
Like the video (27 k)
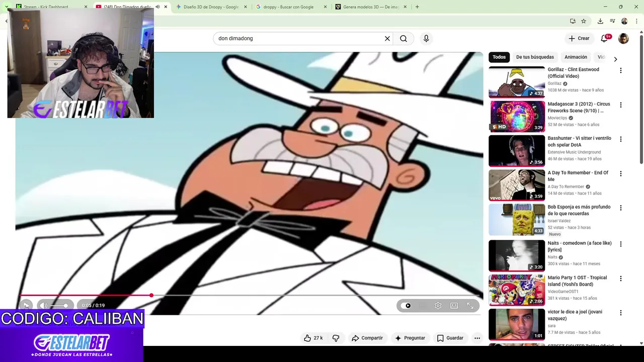[313, 338]
